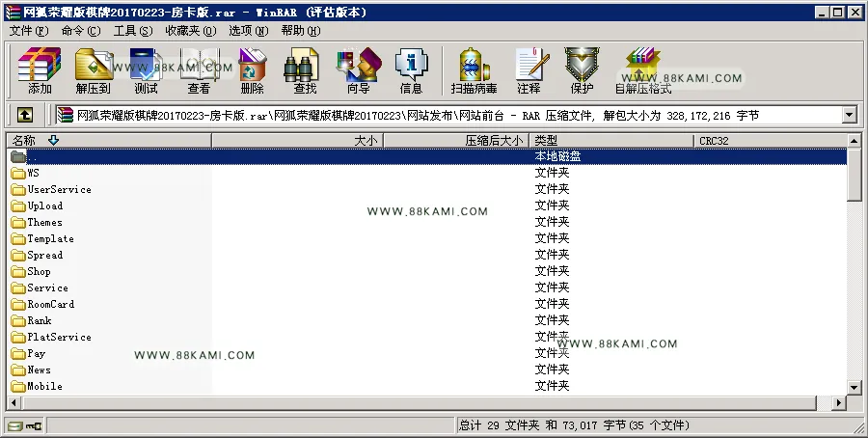Select the Mobile folder name
The width and height of the screenshot is (868, 438).
pyautogui.click(x=44, y=387)
